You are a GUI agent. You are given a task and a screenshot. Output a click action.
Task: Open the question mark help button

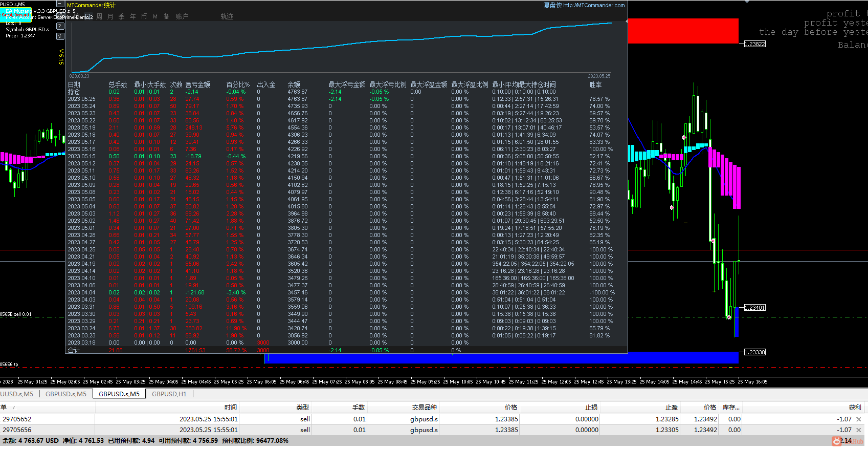click(60, 26)
